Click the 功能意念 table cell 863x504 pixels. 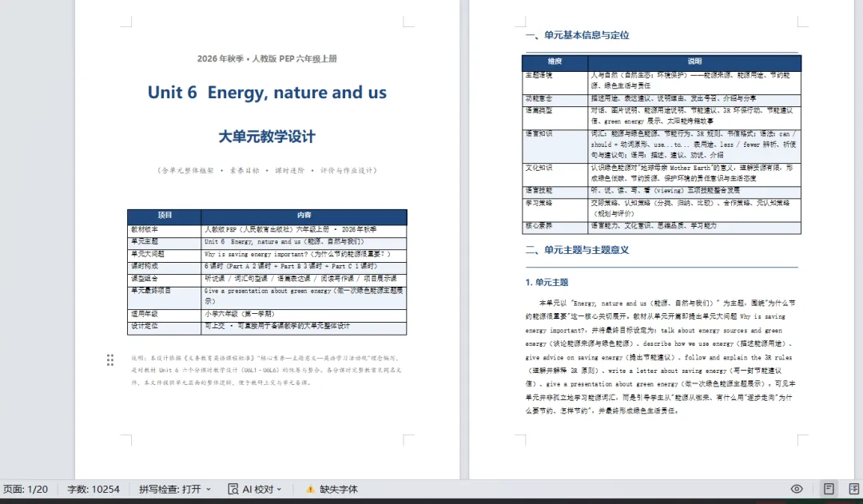(x=555, y=99)
